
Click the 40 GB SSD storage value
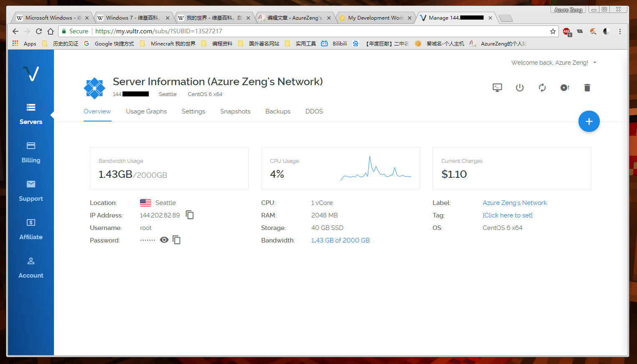pos(327,228)
